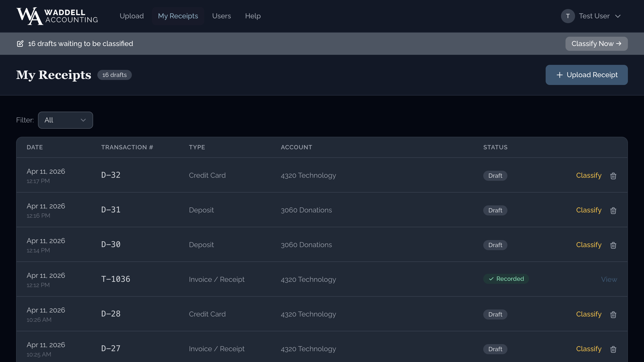Classify draft D-30
644x362 pixels.
click(589, 245)
